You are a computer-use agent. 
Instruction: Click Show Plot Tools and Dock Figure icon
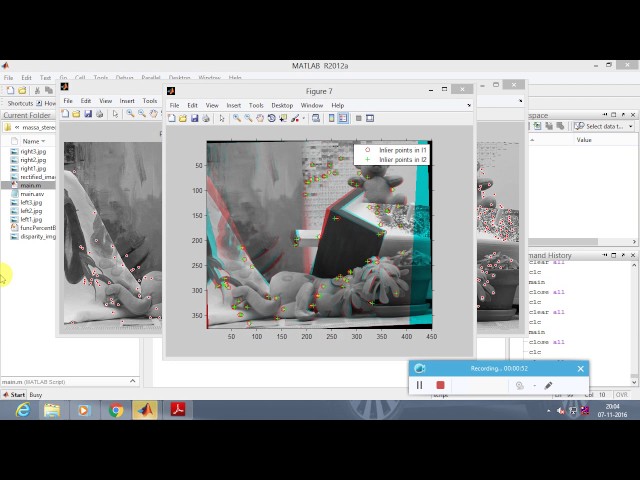(x=370, y=118)
